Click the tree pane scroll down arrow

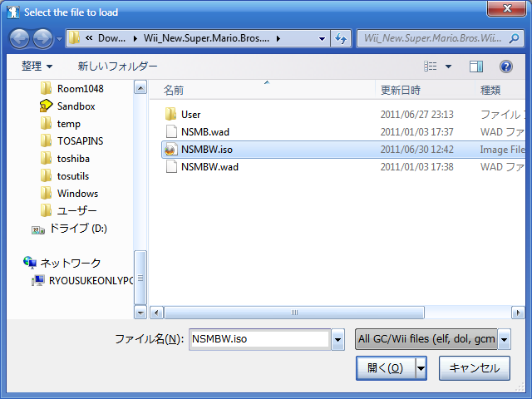click(x=140, y=313)
